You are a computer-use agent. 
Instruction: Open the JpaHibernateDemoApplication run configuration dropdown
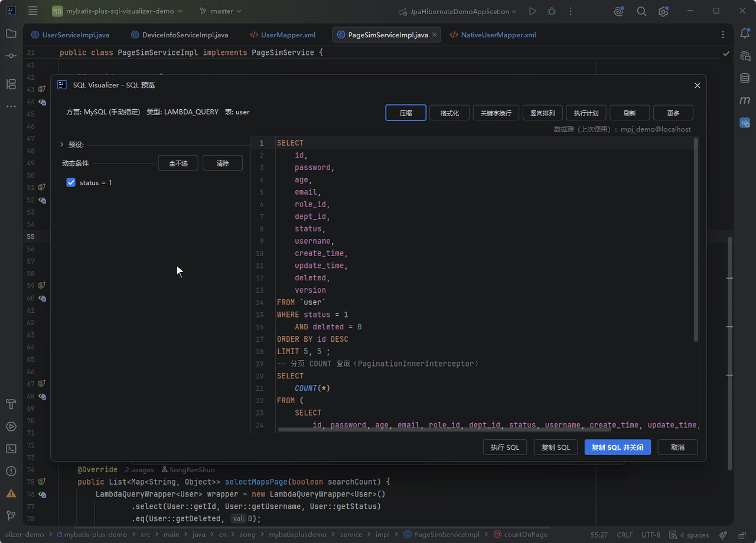(x=458, y=11)
